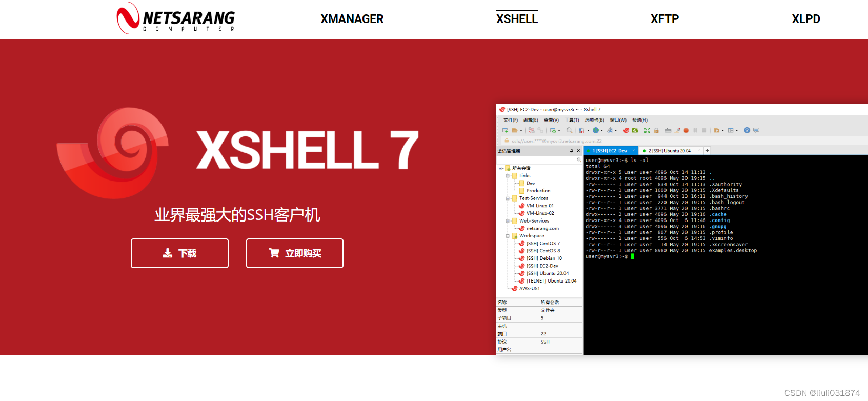
Task: Open the dropdown beside the globe icon
Action: pos(602,130)
